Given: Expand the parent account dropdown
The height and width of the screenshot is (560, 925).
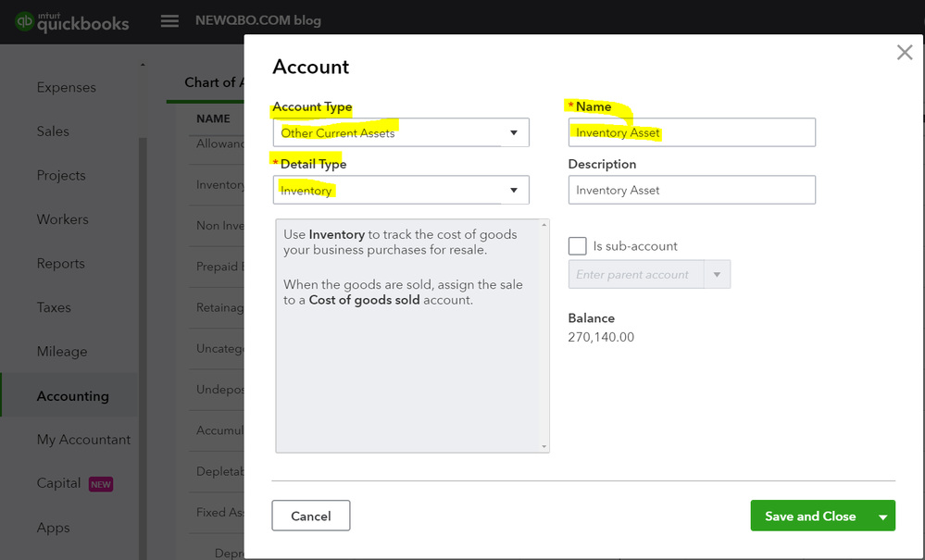Looking at the screenshot, I should click(717, 275).
